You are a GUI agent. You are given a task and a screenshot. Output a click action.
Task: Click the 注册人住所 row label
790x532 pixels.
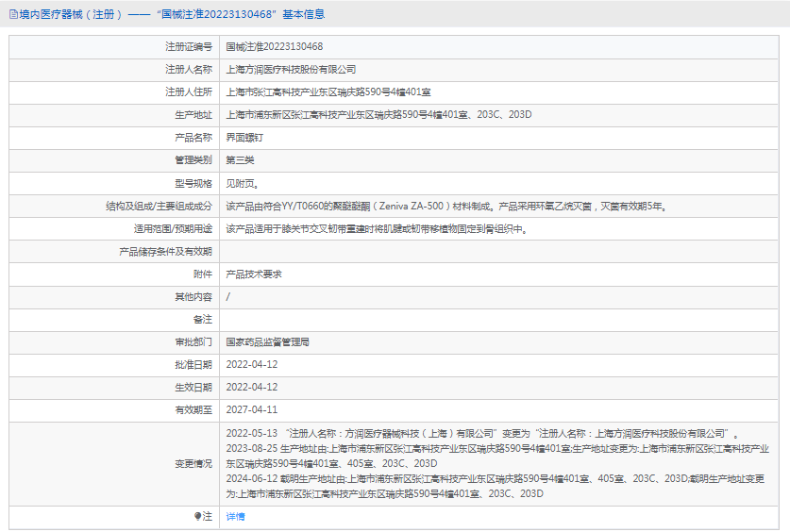[x=189, y=92]
